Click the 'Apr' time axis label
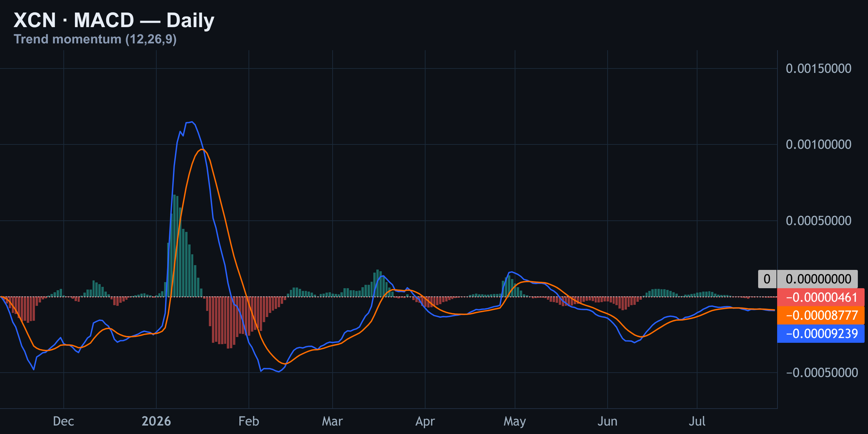 tap(425, 421)
